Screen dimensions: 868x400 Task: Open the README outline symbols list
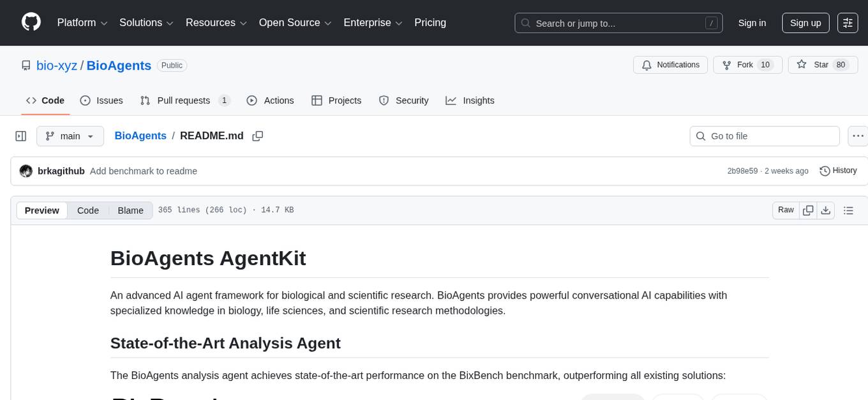848,210
